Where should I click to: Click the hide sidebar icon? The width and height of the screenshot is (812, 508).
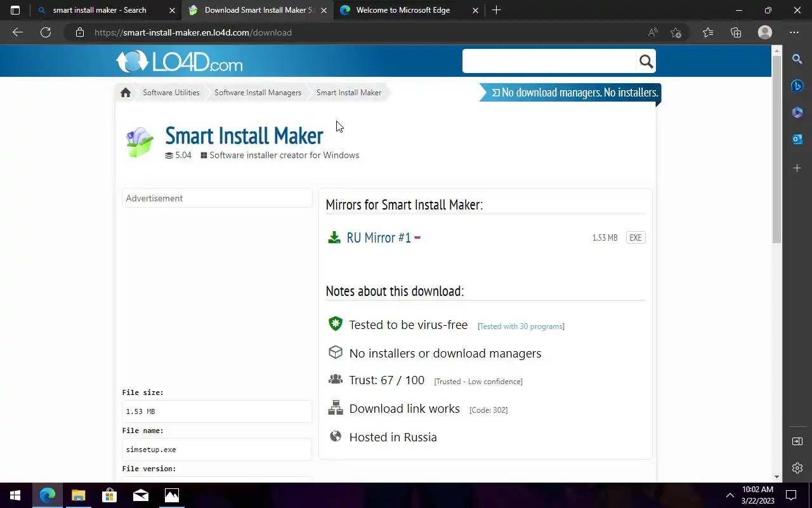click(x=797, y=441)
